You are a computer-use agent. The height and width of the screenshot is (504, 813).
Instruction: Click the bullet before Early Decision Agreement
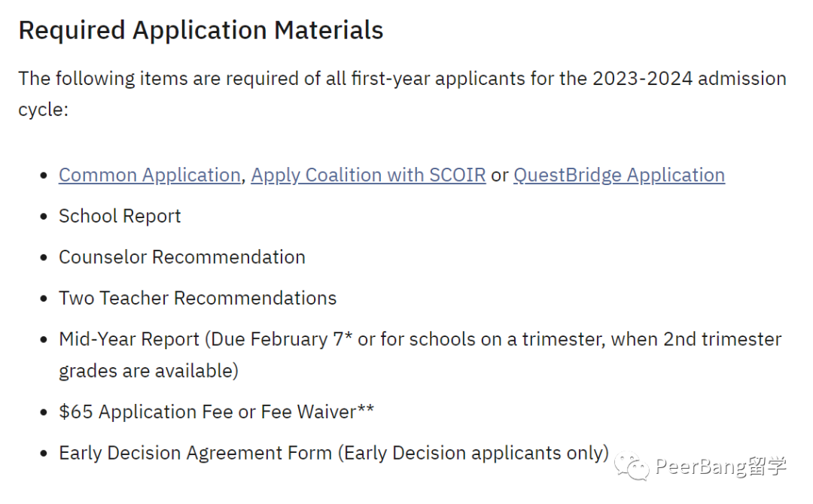pyautogui.click(x=44, y=454)
